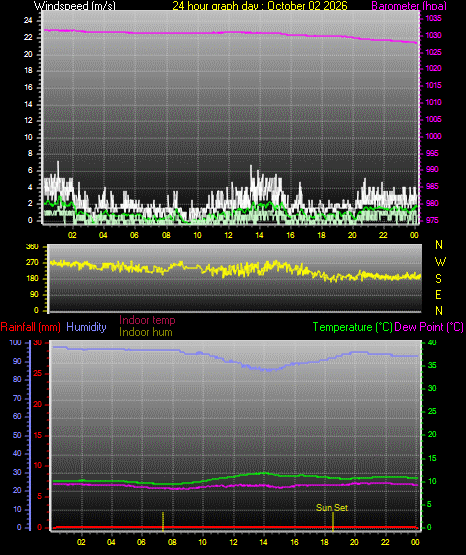Click the yellow sunset marker line below "Sun Set"
The width and height of the screenshot is (466, 555).
coord(333,521)
